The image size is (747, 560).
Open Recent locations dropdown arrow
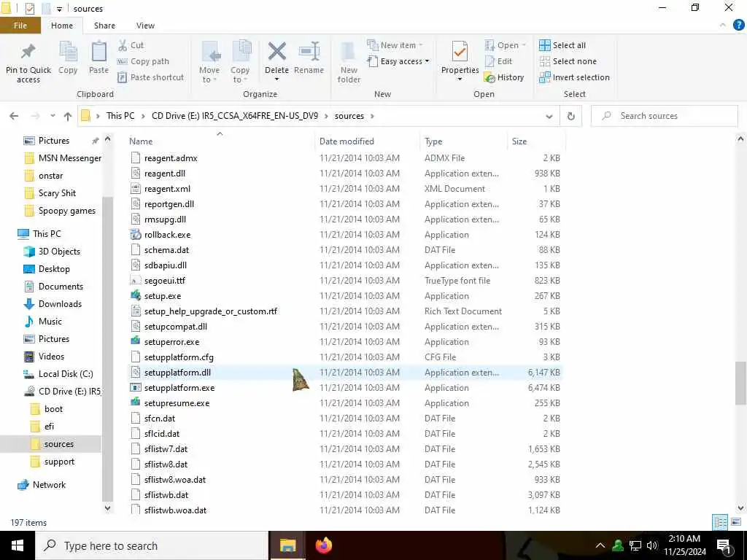click(53, 116)
